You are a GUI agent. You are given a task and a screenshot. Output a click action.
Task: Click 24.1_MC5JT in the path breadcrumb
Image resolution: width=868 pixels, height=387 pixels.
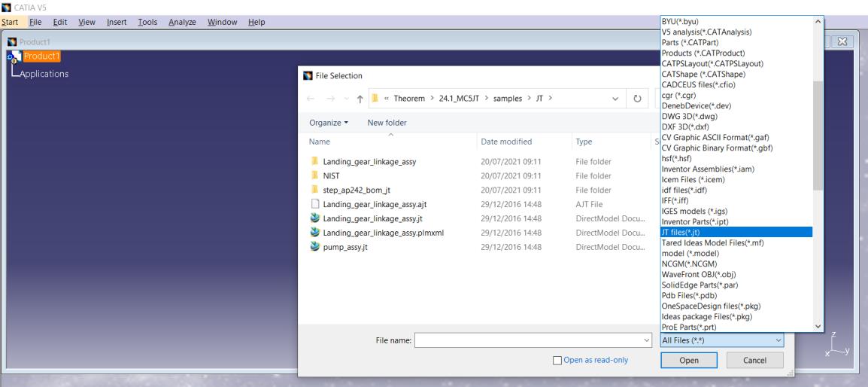click(459, 98)
